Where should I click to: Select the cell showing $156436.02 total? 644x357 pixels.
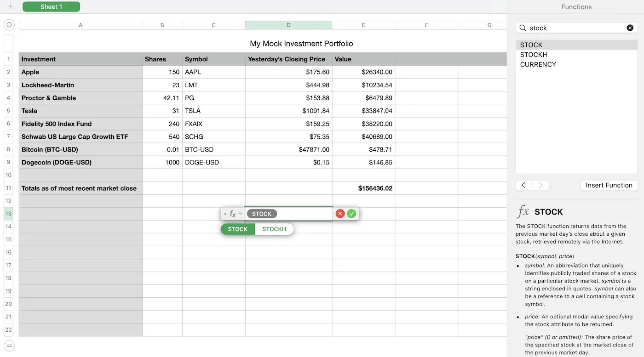(x=363, y=188)
